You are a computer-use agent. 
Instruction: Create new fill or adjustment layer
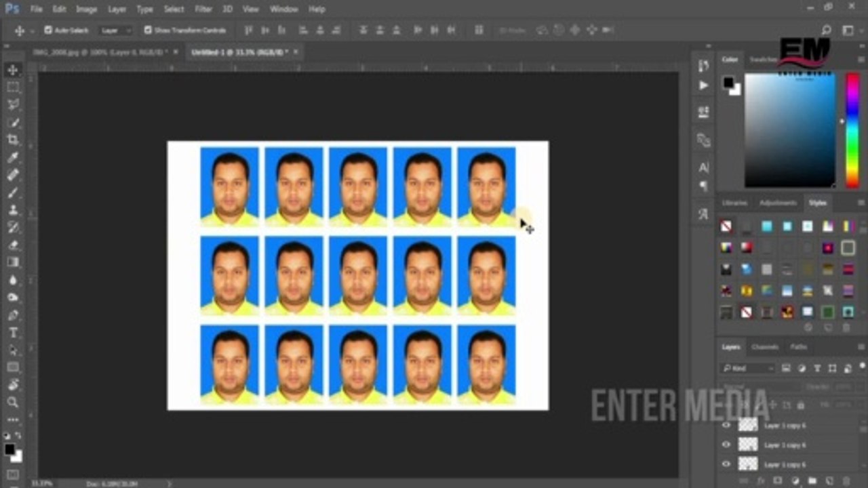[x=795, y=481]
